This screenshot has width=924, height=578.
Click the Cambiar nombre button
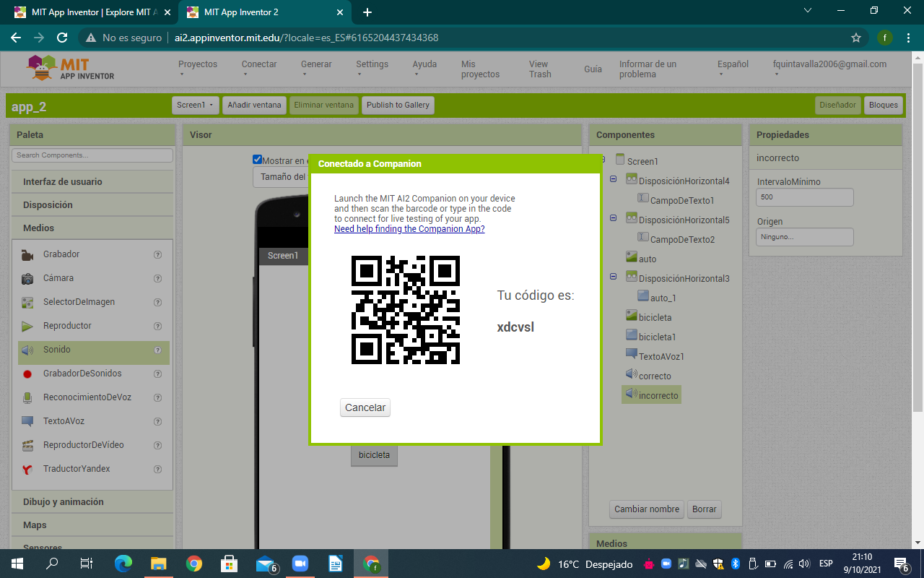[647, 509]
